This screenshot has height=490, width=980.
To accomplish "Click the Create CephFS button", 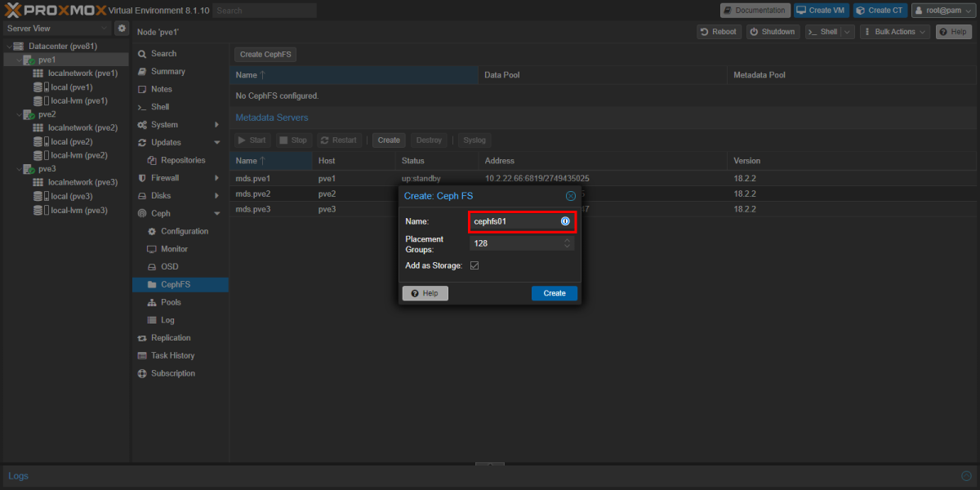I will [265, 55].
